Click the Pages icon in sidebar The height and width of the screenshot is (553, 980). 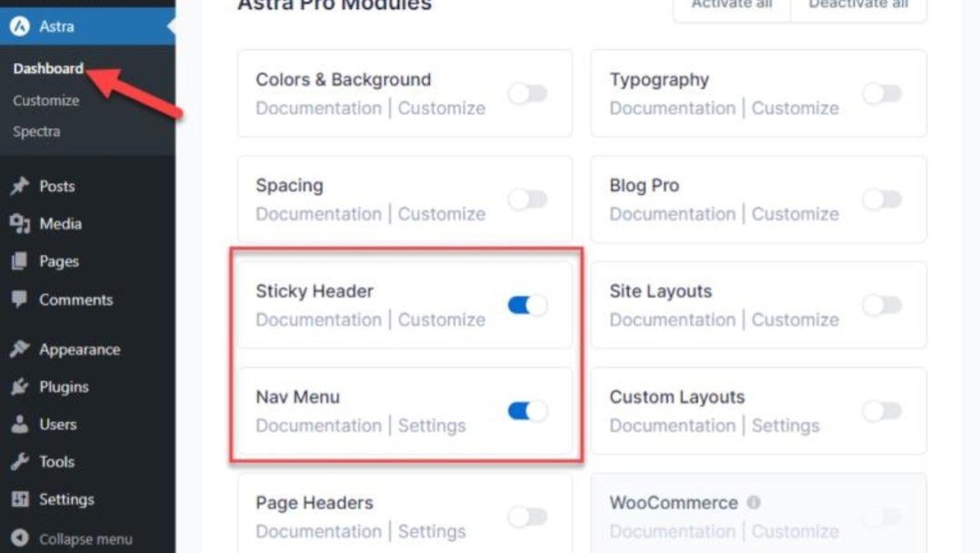[x=20, y=262]
